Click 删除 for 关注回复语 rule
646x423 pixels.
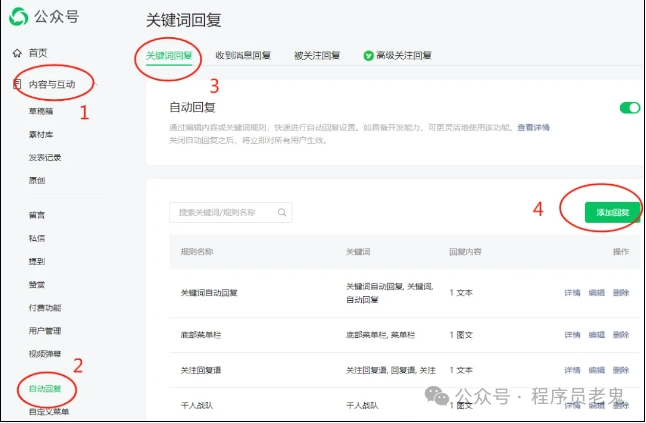[621, 370]
